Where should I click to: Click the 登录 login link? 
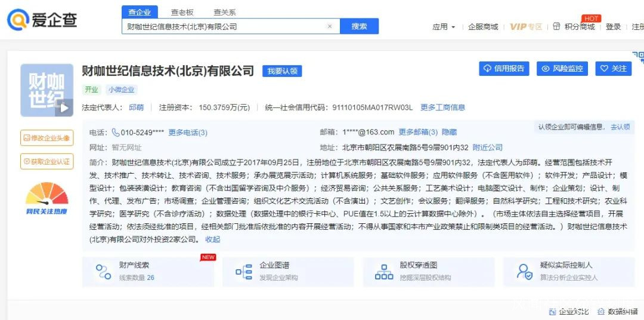pyautogui.click(x=613, y=27)
